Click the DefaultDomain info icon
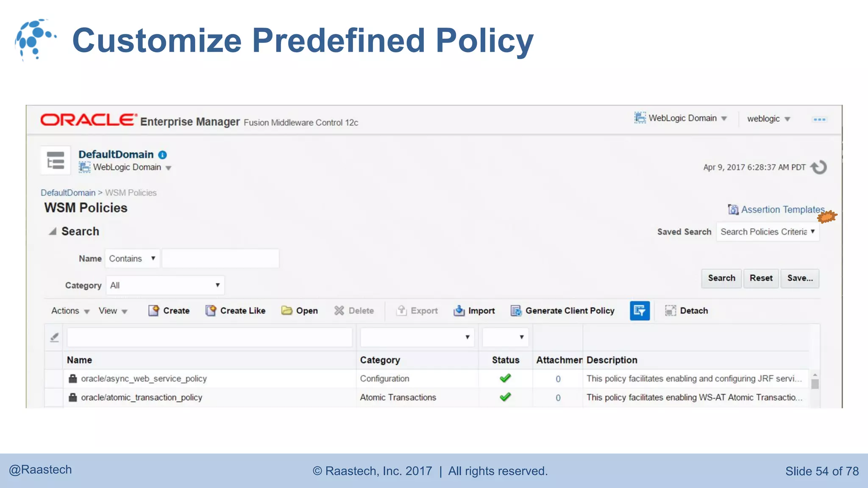Viewport: 868px width, 488px height. [163, 155]
